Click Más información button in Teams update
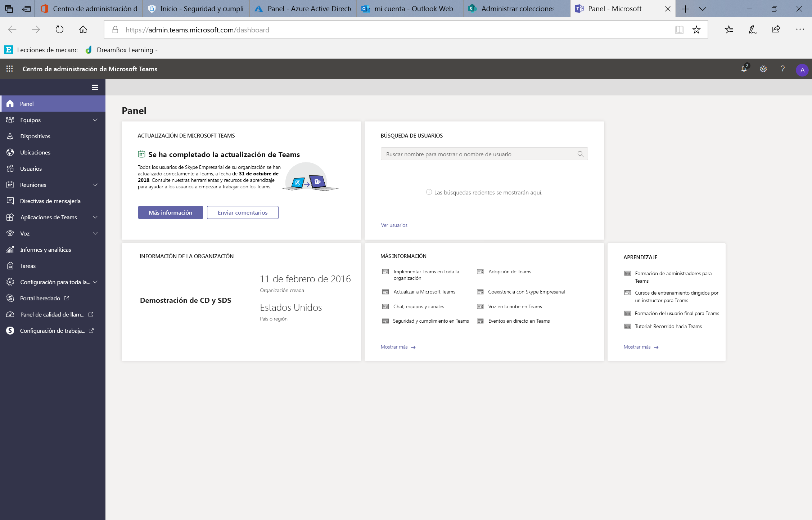Viewport: 812px width, 520px height. pos(170,212)
